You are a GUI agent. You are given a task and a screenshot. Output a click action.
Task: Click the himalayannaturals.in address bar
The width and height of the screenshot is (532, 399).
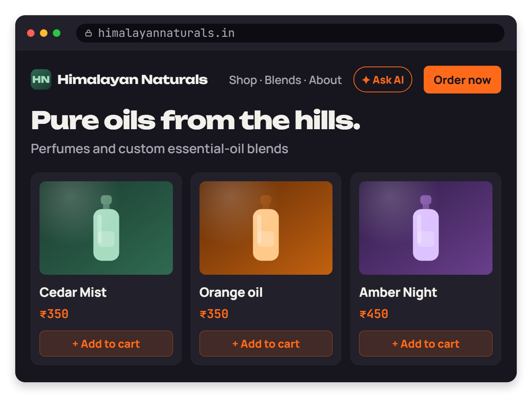[290, 33]
